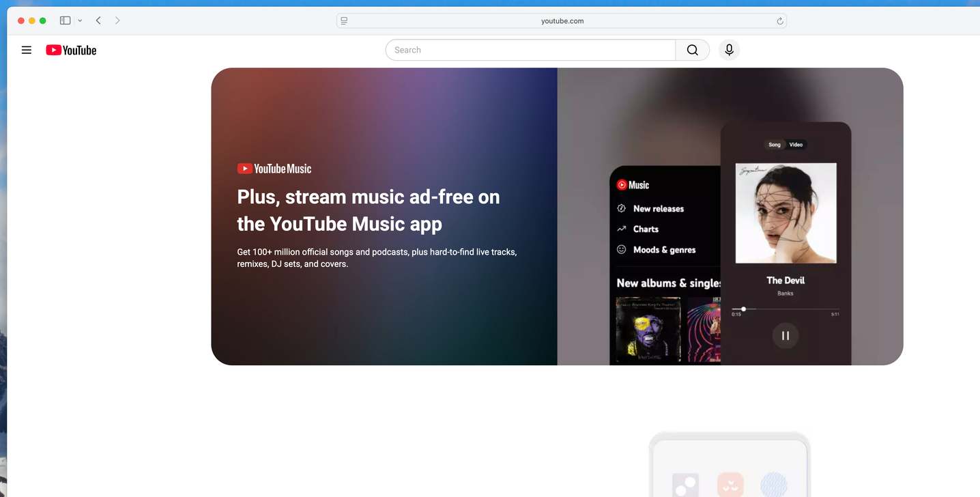Open Moods & genres in the Music menu
Screen dimensions: 980x497
click(665, 250)
